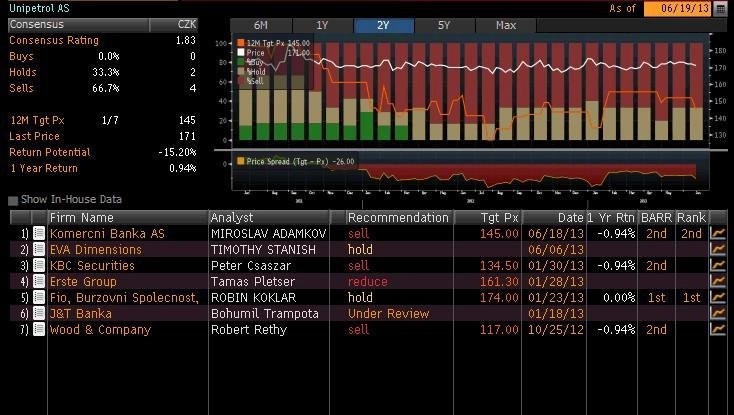Open document icon for Fio, Burzovni Spolecnost

(39, 297)
